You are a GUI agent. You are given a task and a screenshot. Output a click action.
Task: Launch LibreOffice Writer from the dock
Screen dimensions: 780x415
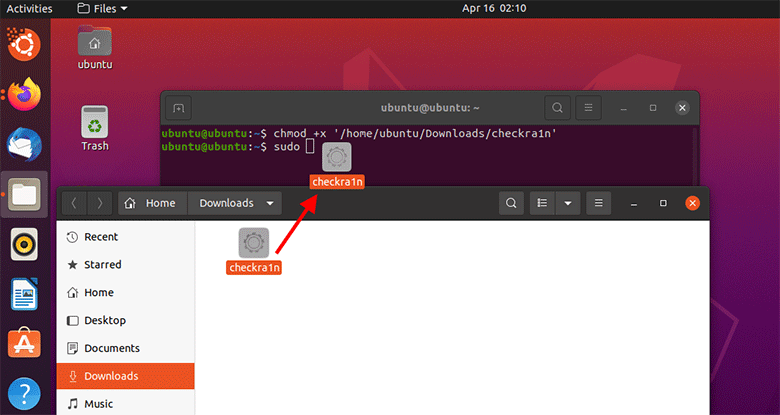(24, 294)
